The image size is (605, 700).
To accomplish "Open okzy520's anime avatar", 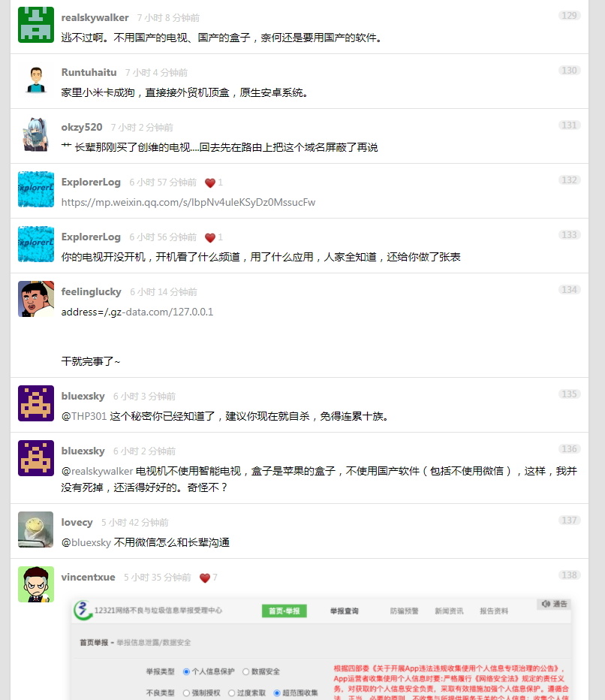I will click(x=36, y=135).
